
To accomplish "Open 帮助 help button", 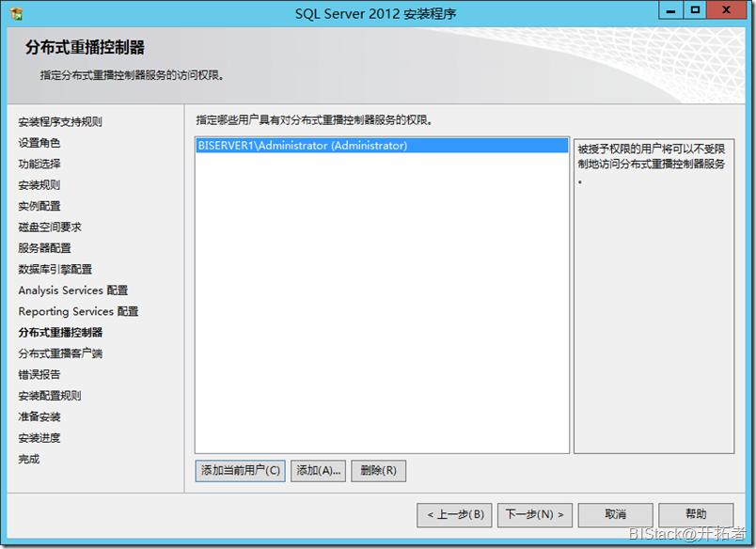I will click(x=696, y=515).
